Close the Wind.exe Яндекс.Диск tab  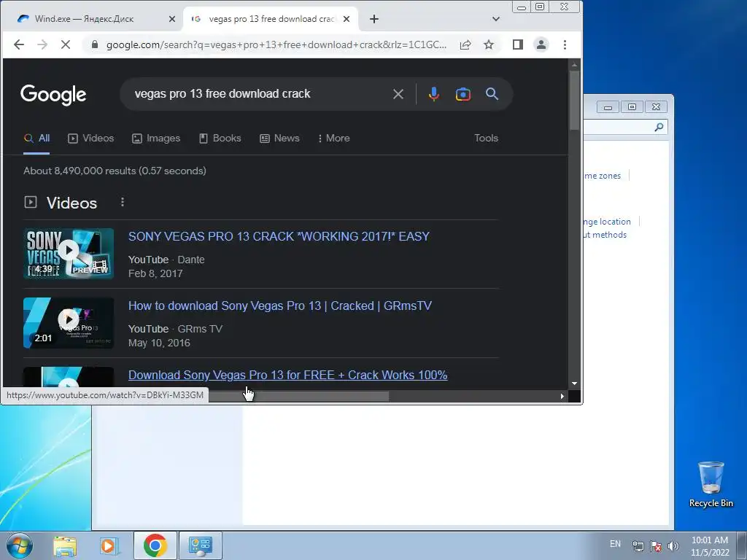pyautogui.click(x=172, y=19)
